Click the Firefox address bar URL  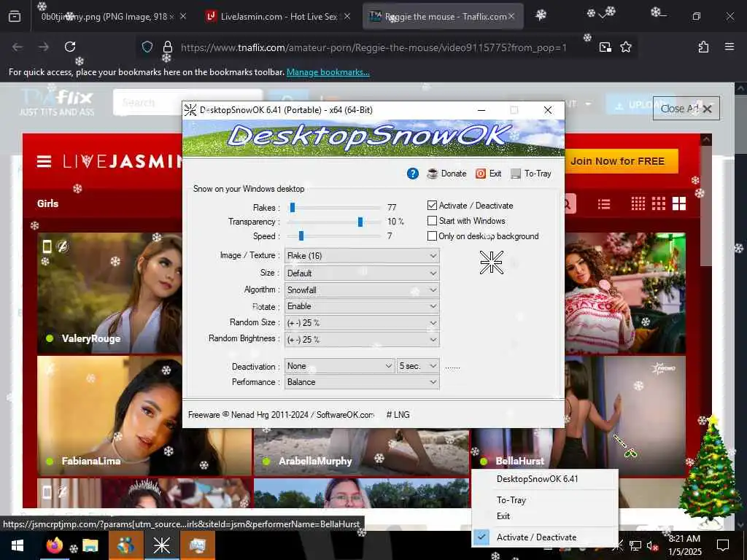[x=373, y=47]
